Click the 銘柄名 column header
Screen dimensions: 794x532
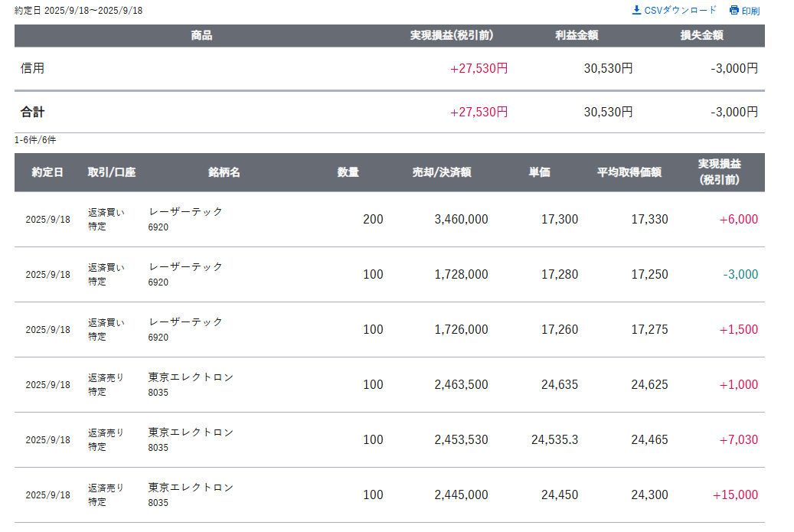(224, 172)
